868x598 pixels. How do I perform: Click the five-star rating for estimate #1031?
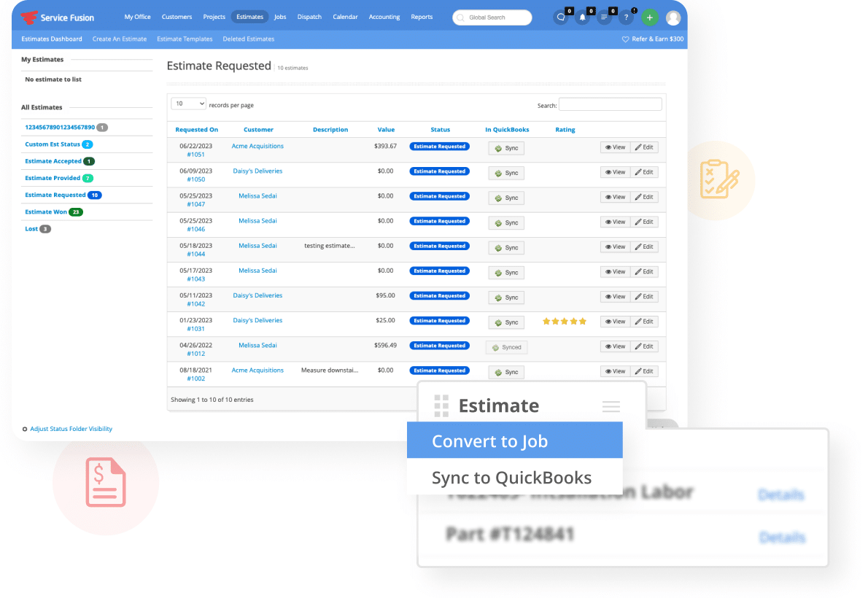[x=564, y=321]
